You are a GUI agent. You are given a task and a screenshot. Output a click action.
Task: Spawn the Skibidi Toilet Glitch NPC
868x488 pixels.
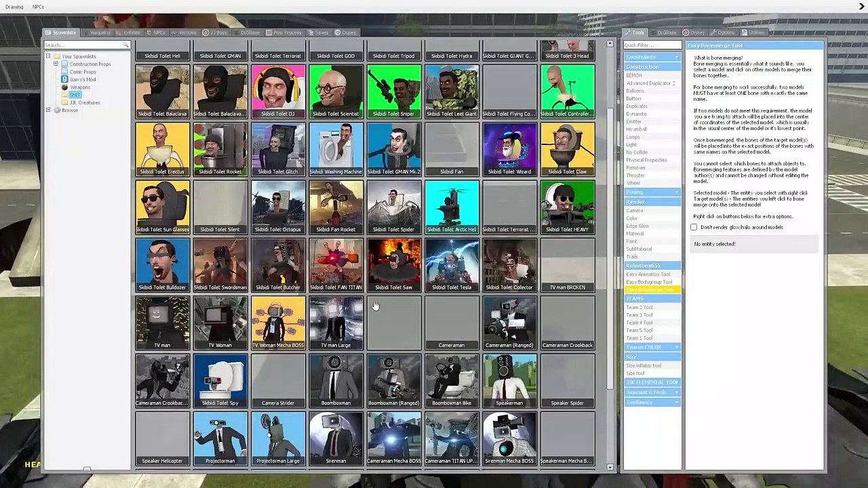(x=278, y=149)
